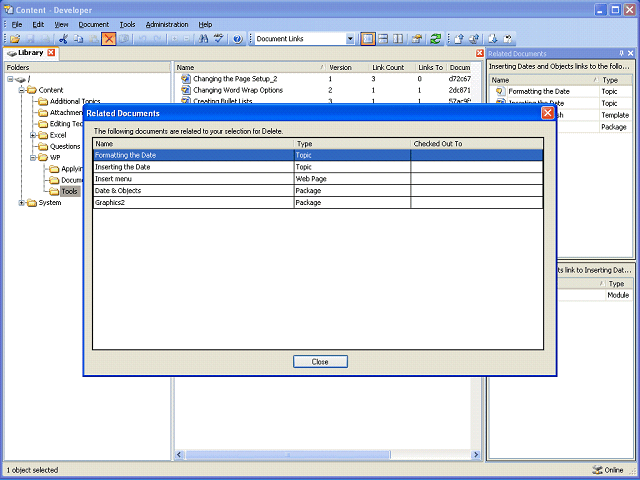Click the Online status icon in status bar
640x480 pixels.
coord(597,470)
